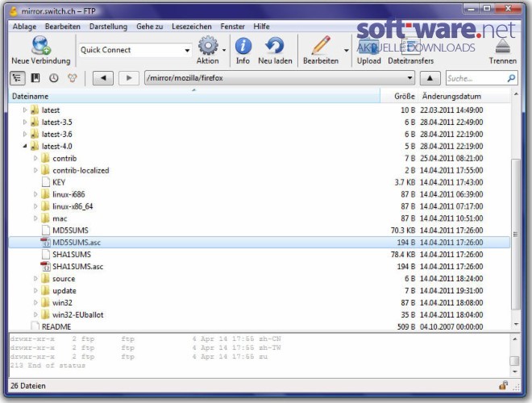The image size is (532, 403).
Task: Open the Bearbeiten menu
Action: (63, 27)
